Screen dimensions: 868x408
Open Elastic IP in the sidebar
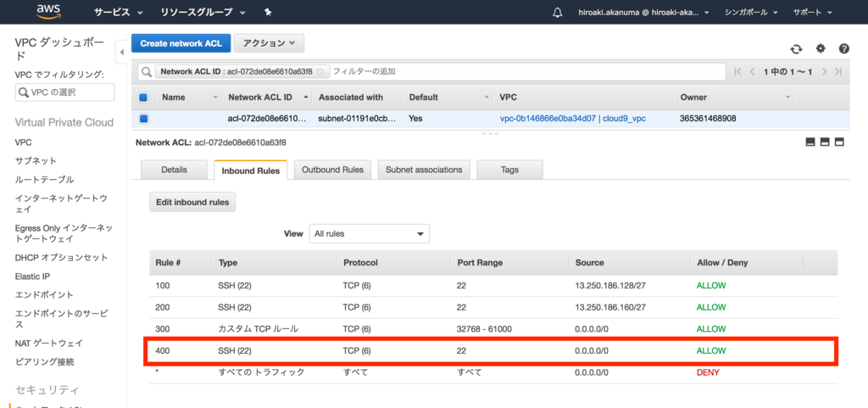coord(34,277)
